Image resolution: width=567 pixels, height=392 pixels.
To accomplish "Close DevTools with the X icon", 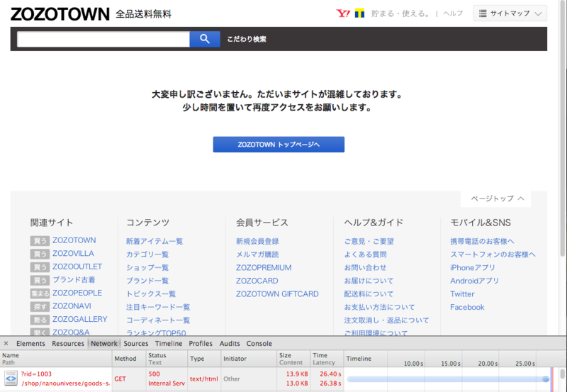I will (6, 343).
